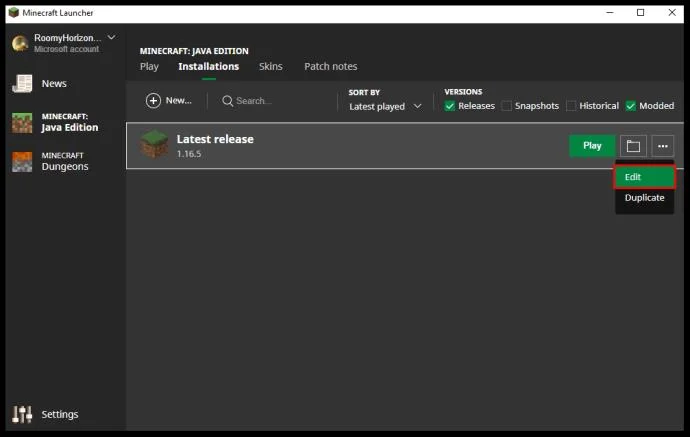The width and height of the screenshot is (690, 437).
Task: Open the News section icon
Action: pos(22,83)
